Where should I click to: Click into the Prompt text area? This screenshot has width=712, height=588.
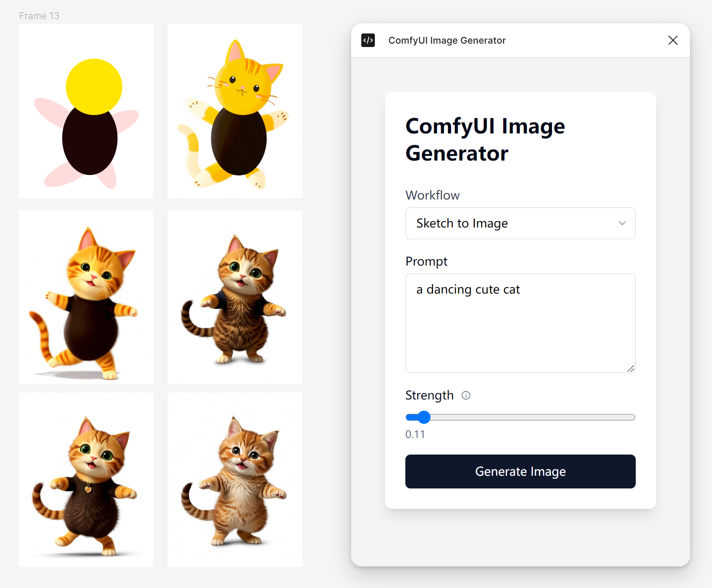click(520, 323)
